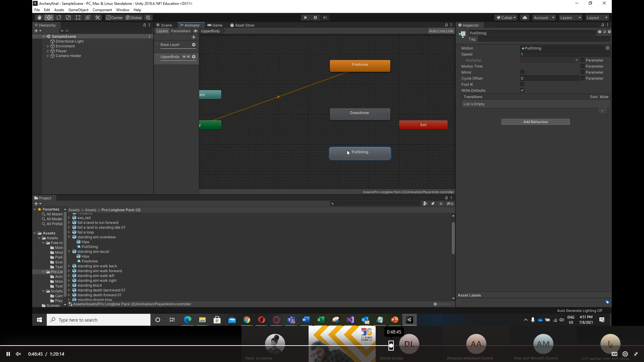Screen dimensions: 644x362
Task: Click asset label tag icon
Action: point(607,302)
